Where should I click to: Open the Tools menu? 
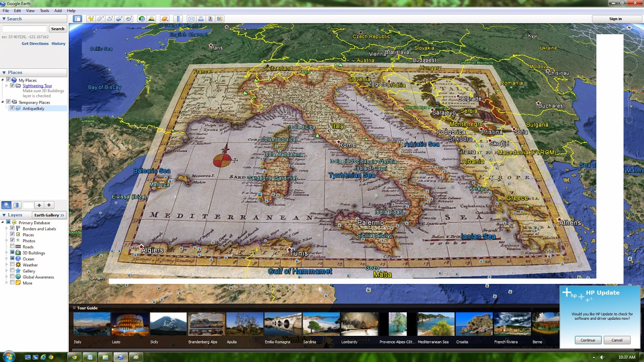point(44,10)
